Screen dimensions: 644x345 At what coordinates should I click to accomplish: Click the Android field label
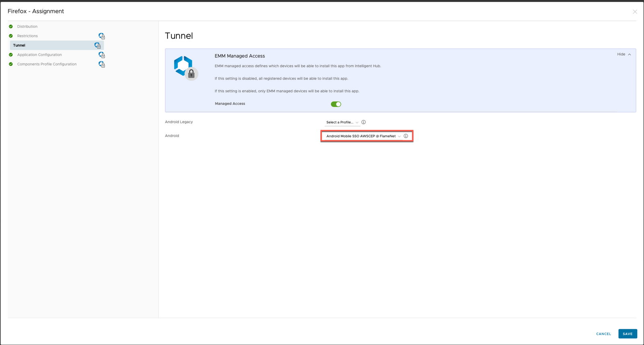click(172, 136)
